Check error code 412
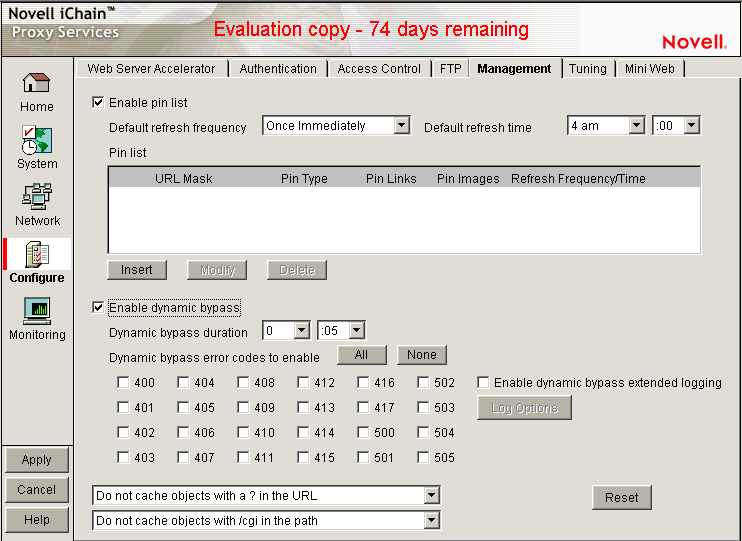Viewport: 742px width, 541px height. point(303,382)
